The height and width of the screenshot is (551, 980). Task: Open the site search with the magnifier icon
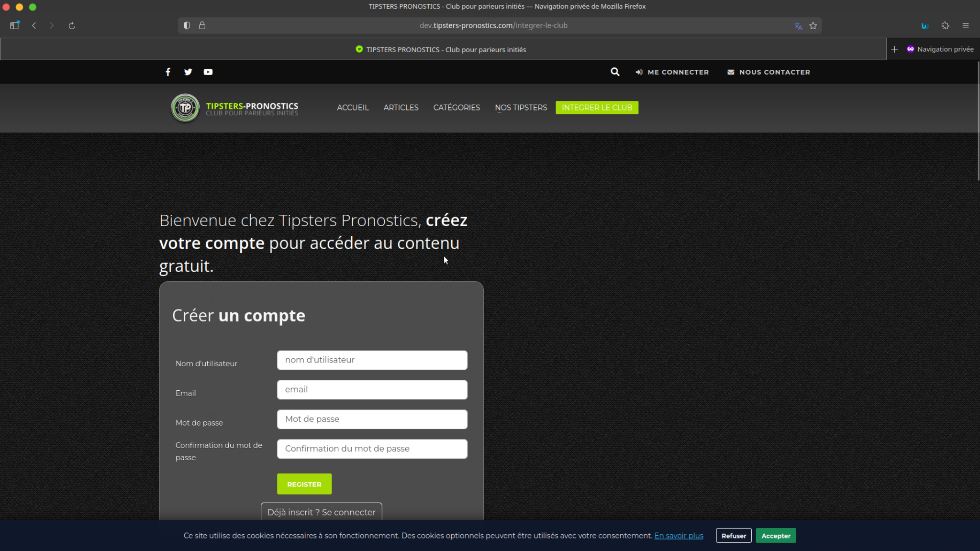point(615,72)
